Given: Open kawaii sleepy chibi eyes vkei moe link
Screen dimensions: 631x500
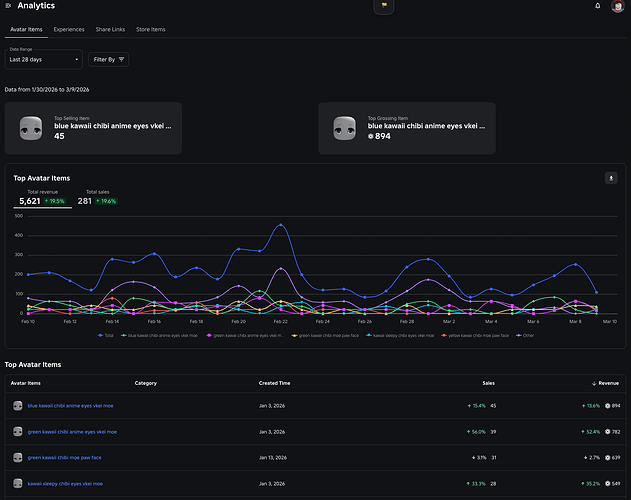Looking at the screenshot, I should 65,484.
